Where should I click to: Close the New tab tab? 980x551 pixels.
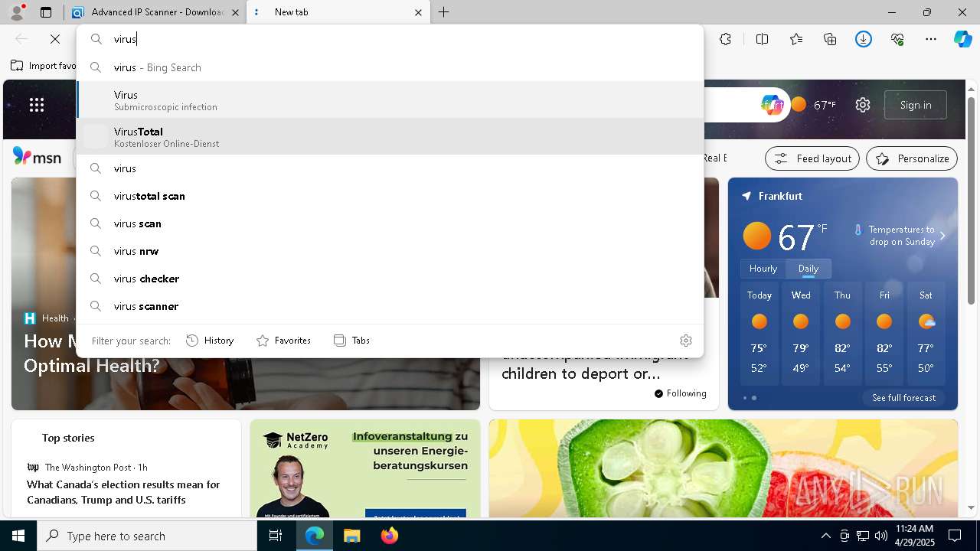coord(418,12)
